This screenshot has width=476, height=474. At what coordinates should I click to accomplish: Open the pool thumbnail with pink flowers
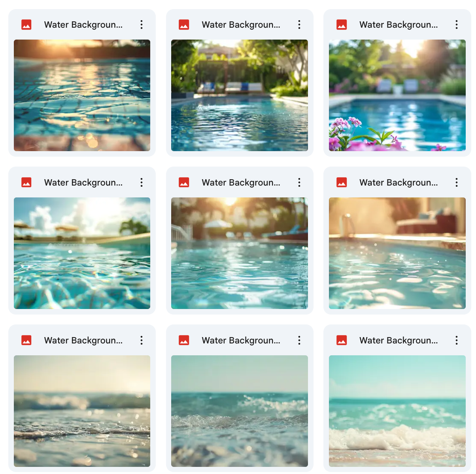coord(397,95)
